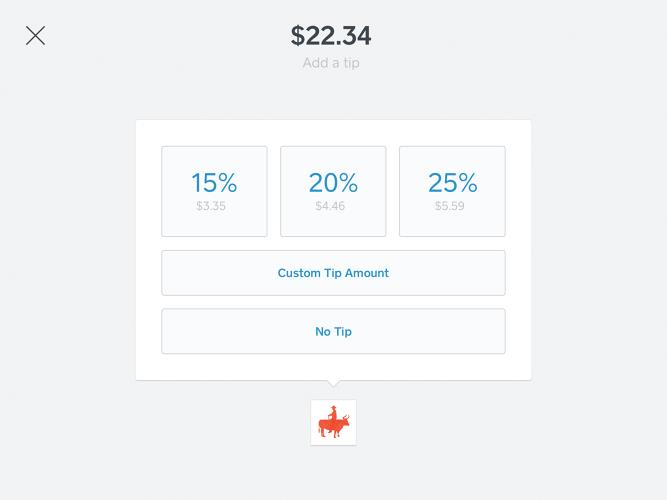Open Custom Tip Amount entry
667x500 pixels.
click(333, 273)
